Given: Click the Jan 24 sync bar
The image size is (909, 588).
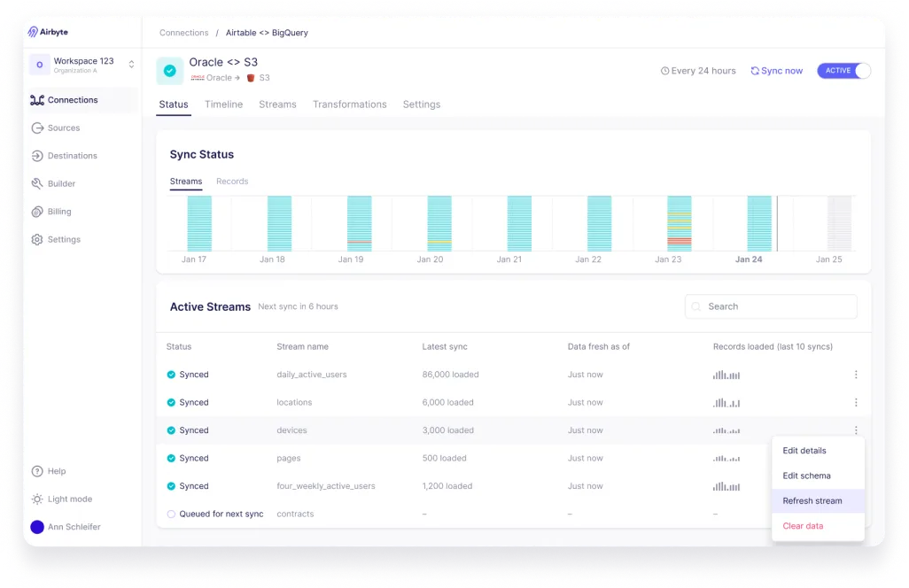Looking at the screenshot, I should 759,223.
